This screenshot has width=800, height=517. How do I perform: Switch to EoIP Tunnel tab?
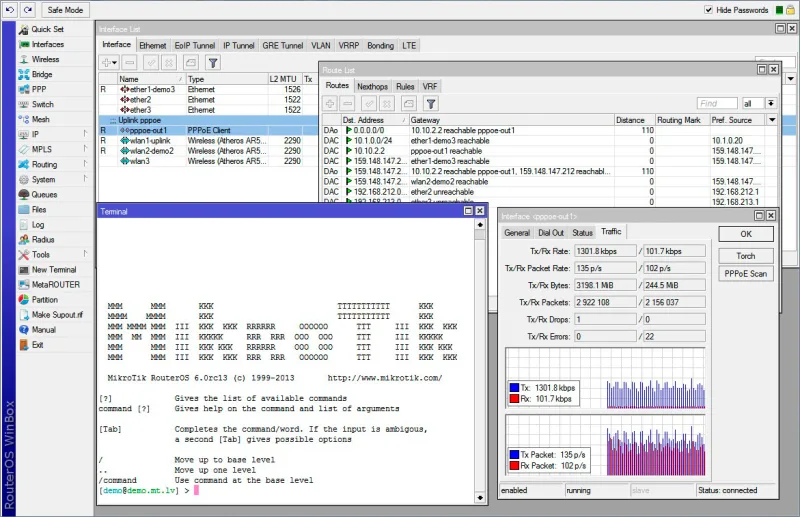point(194,45)
